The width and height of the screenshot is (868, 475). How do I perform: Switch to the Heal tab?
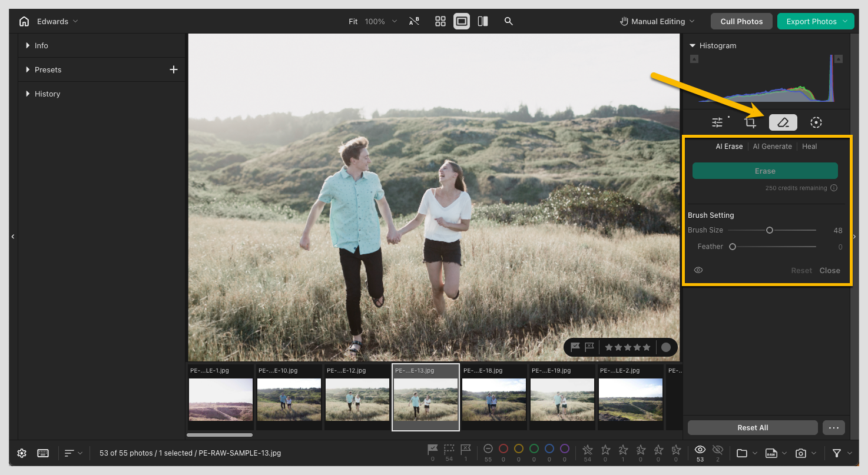[x=809, y=147]
